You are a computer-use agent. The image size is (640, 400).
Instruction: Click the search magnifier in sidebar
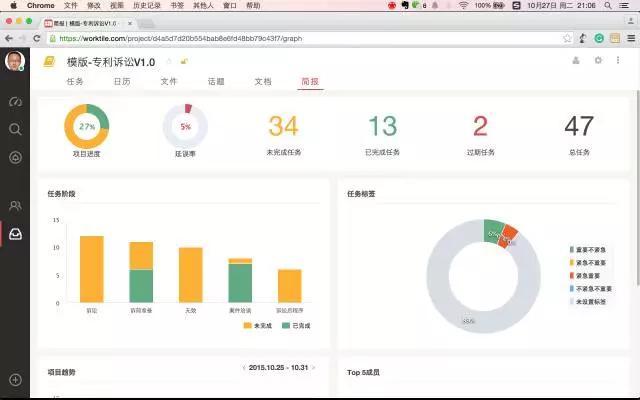[15, 129]
